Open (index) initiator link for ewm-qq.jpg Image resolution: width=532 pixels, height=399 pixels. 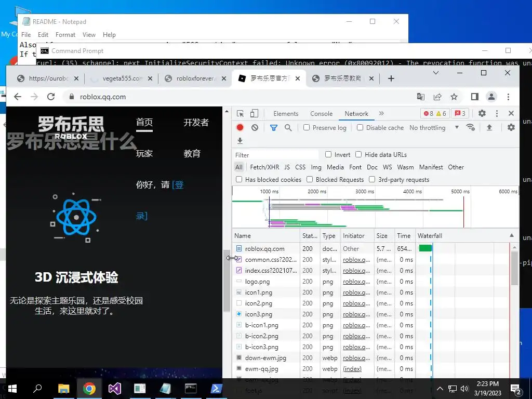pyautogui.click(x=352, y=369)
